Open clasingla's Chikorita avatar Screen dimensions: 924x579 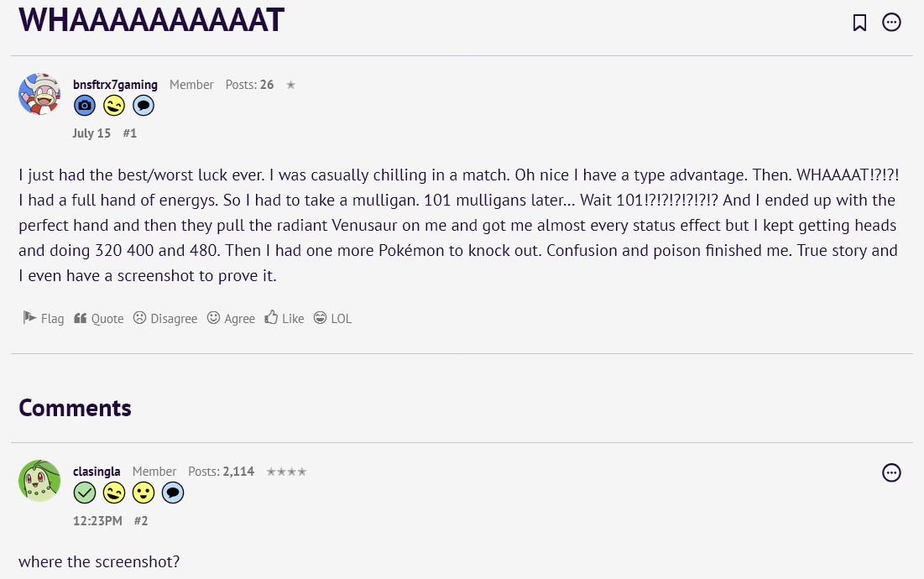click(39, 481)
